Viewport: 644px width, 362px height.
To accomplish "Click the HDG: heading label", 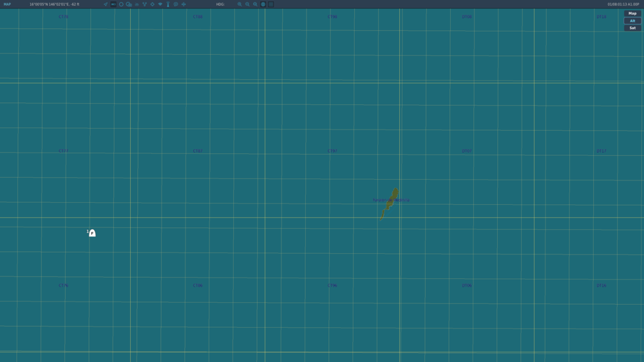I will pyautogui.click(x=220, y=4).
